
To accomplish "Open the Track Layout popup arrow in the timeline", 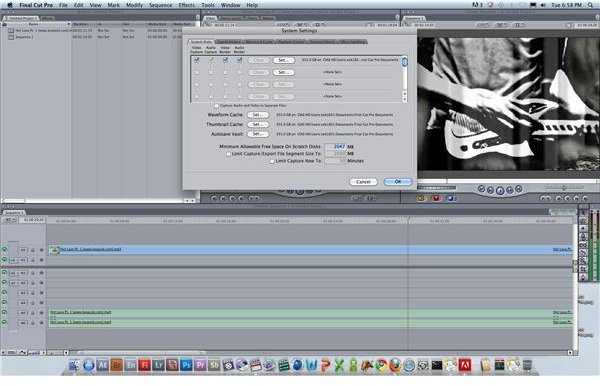I will [x=44, y=353].
